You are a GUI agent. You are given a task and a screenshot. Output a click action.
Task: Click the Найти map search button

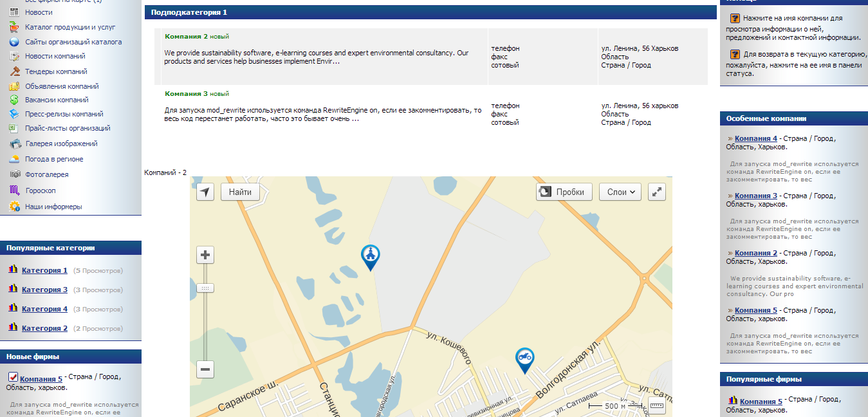240,192
